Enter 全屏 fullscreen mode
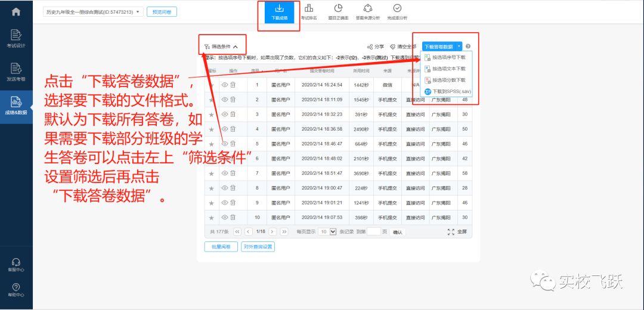This screenshot has width=644, height=310. click(457, 231)
